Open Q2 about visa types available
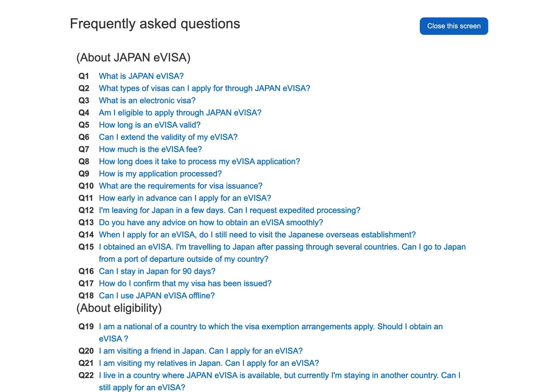 [x=205, y=88]
